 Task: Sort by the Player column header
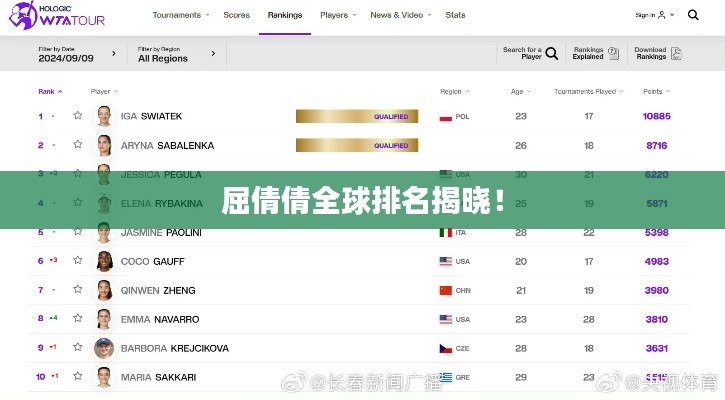(104, 92)
